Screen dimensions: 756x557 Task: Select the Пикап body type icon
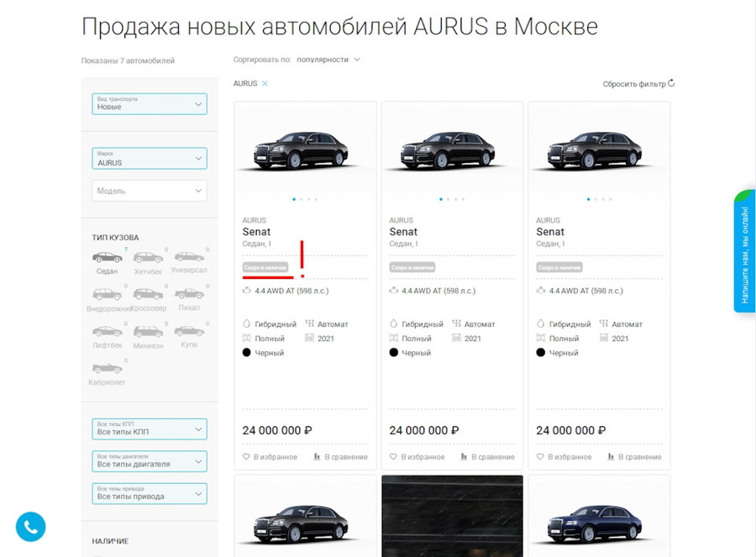189,293
